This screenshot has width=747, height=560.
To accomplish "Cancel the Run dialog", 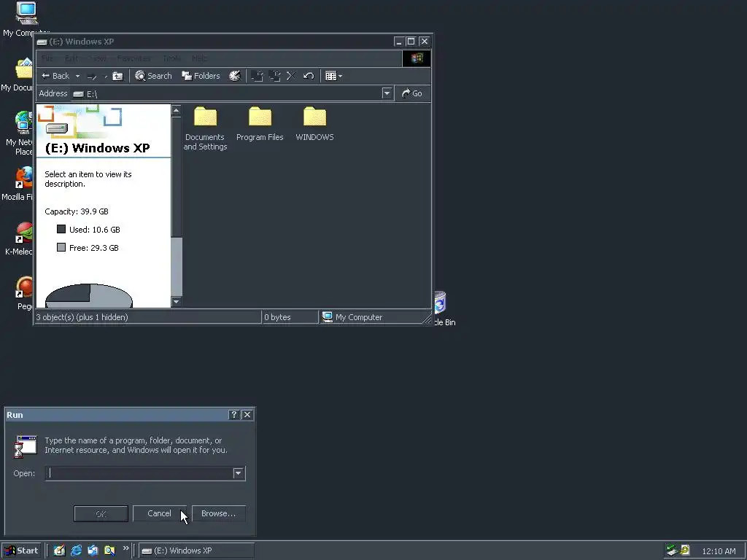I will point(159,513).
